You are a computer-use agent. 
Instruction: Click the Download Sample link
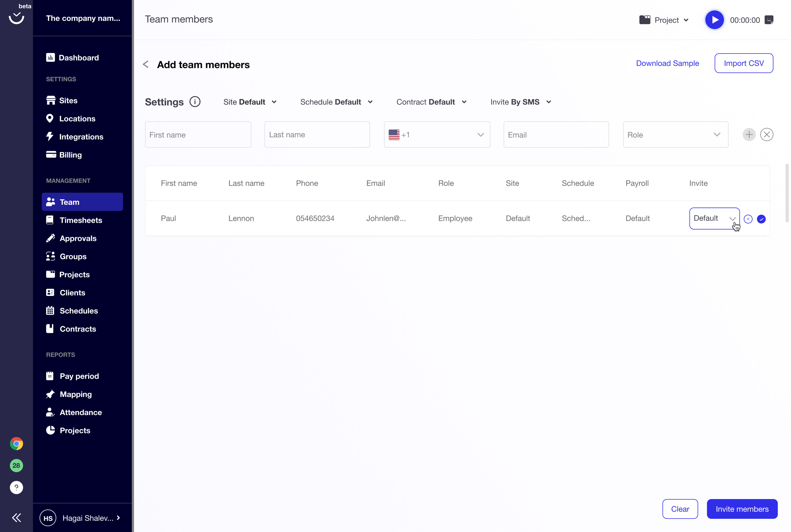tap(667, 63)
